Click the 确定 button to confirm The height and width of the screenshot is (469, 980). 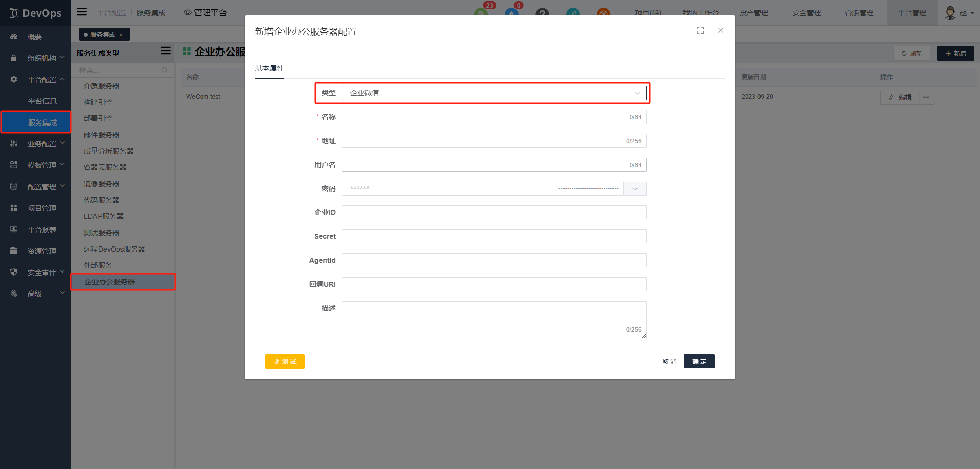(x=699, y=361)
